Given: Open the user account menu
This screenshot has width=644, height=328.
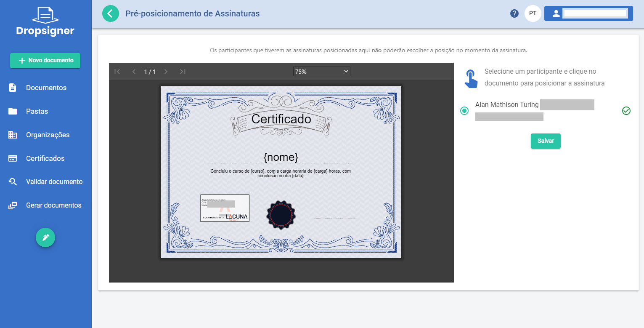Looking at the screenshot, I should pyautogui.click(x=588, y=13).
